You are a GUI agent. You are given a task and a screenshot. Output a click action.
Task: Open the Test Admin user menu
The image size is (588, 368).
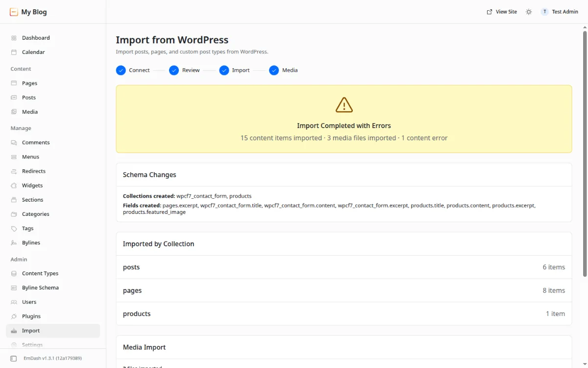[x=560, y=12]
